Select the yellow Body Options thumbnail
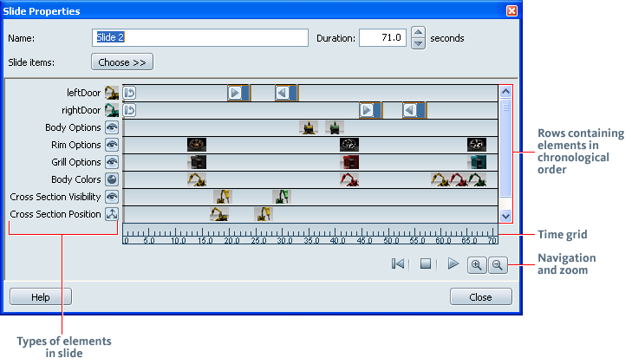The image size is (632, 364). (x=309, y=127)
